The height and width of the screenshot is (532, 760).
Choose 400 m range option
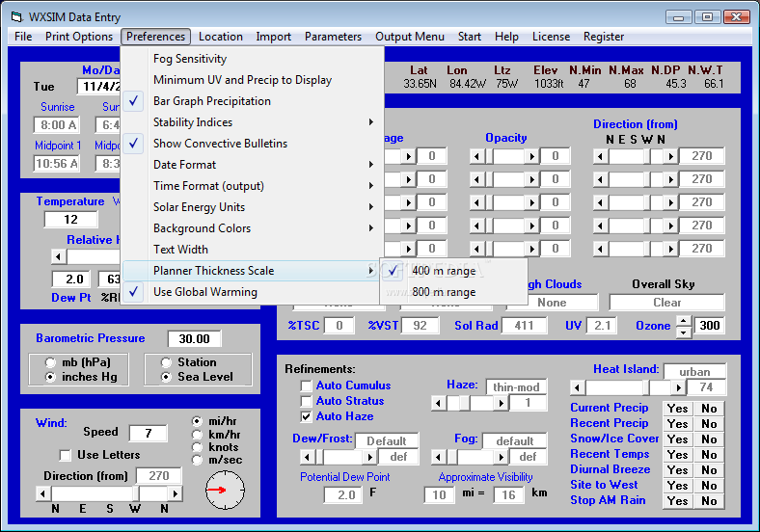453,271
